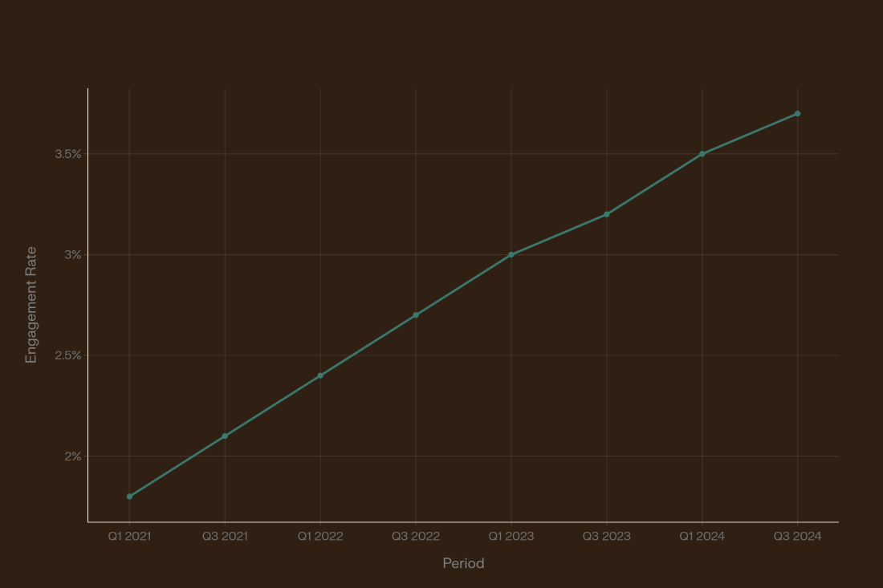This screenshot has width=883, height=588.
Task: Select the Q1 2024 data point at 3.5%
Action: [702, 154]
